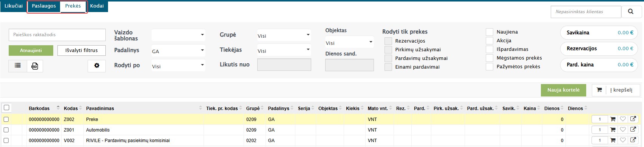644x147 pixels.
Task: Check the Naujiena filter
Action: pyautogui.click(x=490, y=32)
